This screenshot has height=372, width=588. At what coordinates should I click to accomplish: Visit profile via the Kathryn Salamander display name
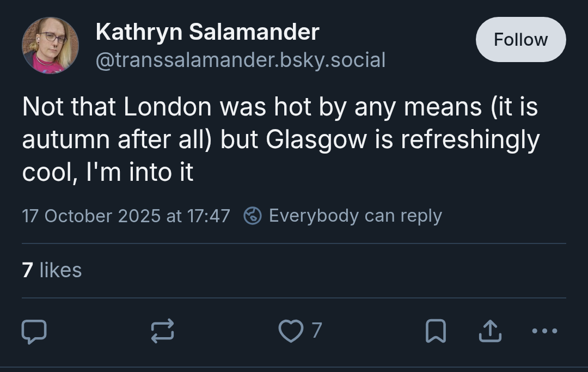[207, 32]
